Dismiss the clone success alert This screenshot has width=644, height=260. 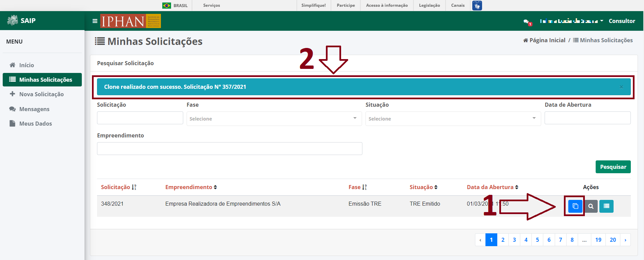tap(621, 87)
